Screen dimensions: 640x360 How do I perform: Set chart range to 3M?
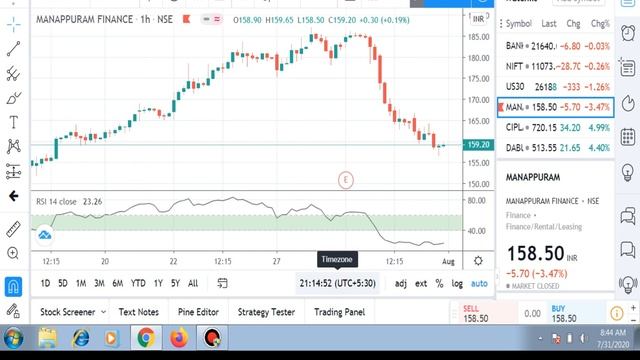tap(99, 283)
